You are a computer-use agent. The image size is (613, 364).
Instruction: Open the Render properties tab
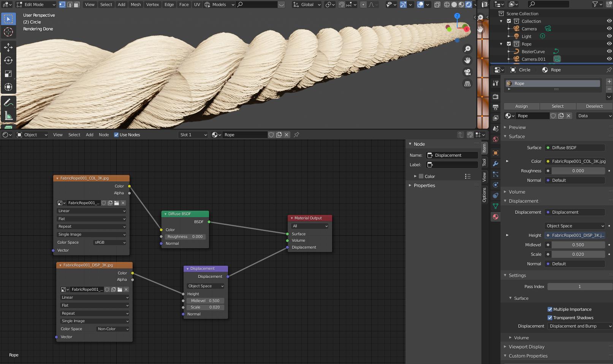tap(495, 97)
